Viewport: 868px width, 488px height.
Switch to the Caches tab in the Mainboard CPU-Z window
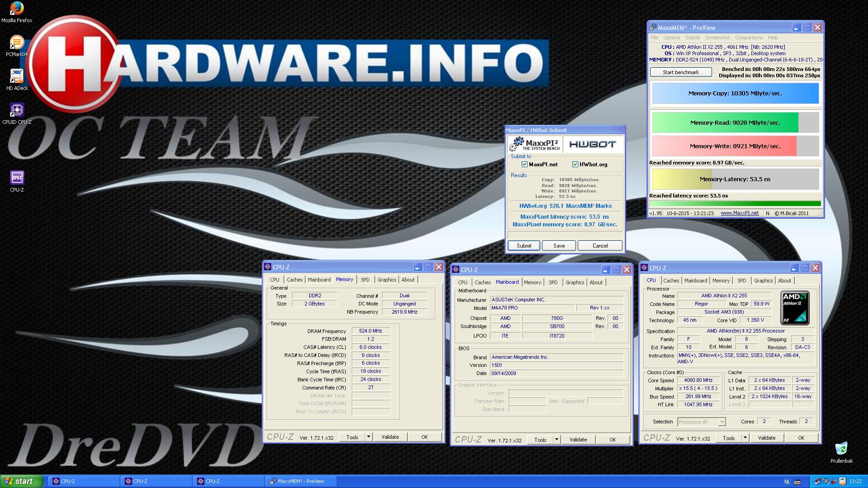coord(482,282)
